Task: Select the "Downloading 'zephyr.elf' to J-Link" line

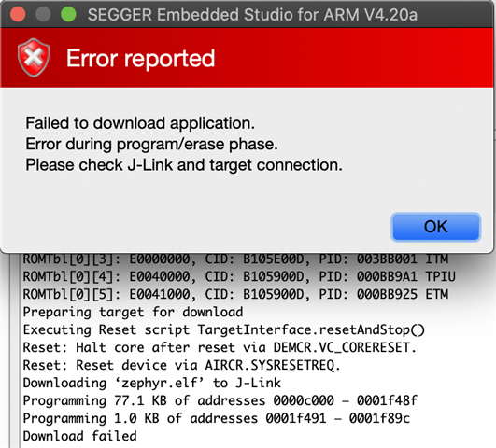Action: [152, 384]
